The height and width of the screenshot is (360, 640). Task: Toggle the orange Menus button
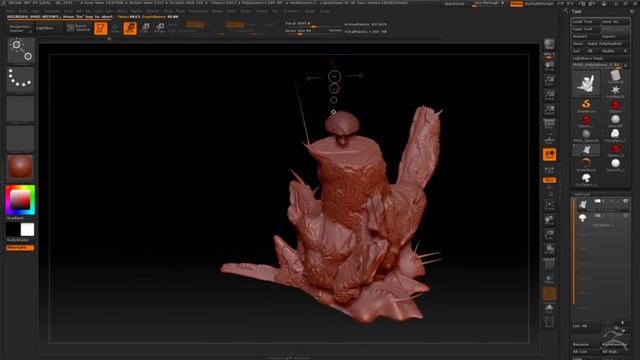516,4
